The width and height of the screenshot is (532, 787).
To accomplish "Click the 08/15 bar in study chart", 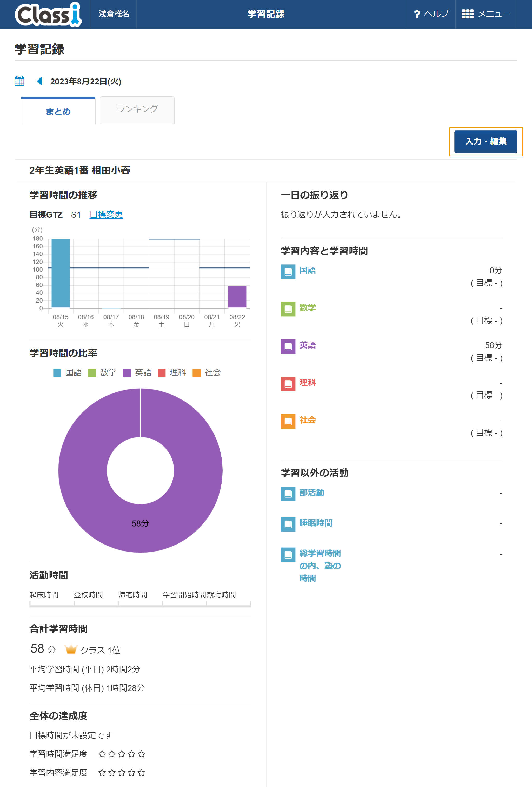I will click(61, 273).
